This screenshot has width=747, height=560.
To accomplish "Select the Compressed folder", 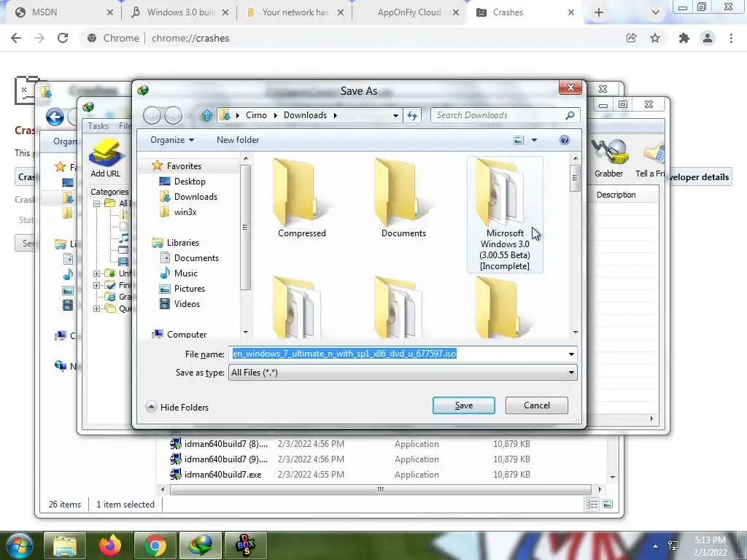I will (302, 198).
